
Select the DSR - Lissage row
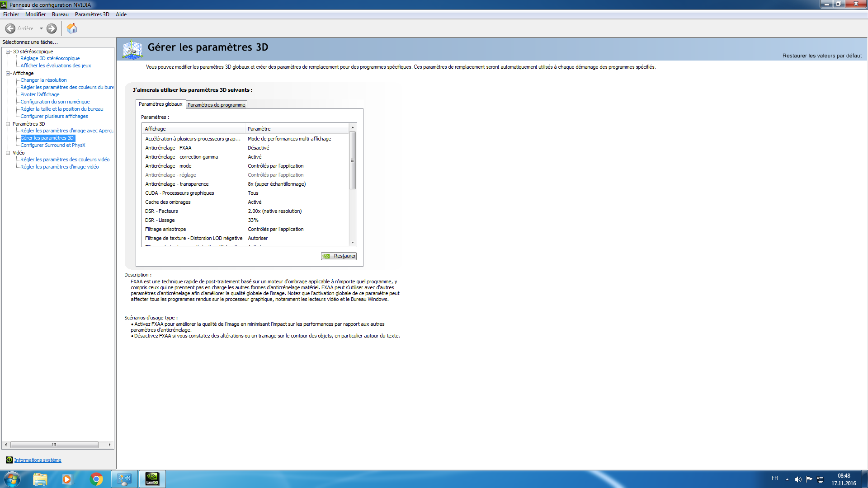tap(246, 220)
